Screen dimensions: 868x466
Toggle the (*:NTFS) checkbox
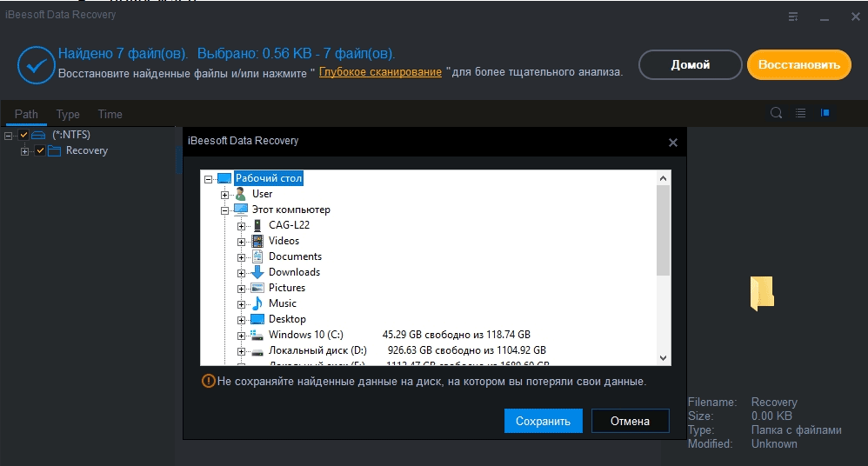23,135
